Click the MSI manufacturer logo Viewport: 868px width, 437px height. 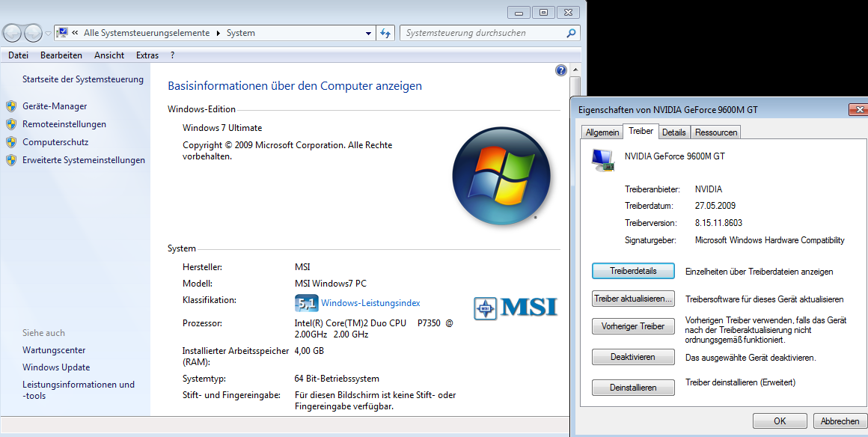[x=516, y=308]
